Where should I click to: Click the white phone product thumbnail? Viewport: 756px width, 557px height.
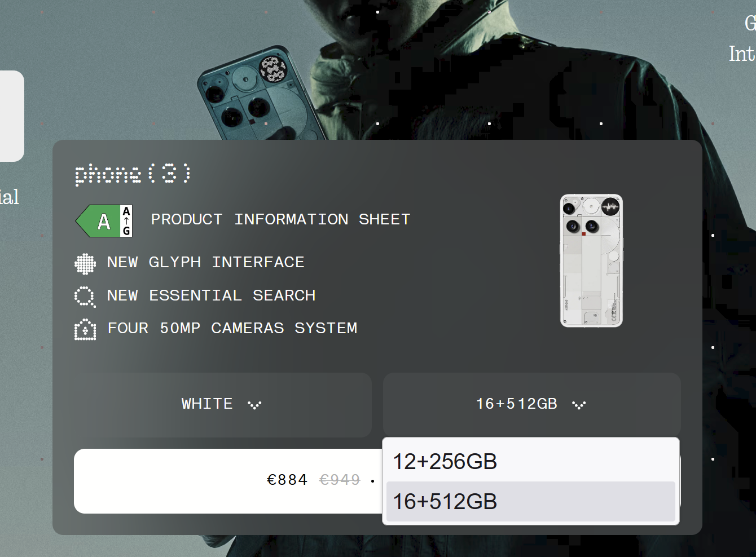click(x=591, y=260)
